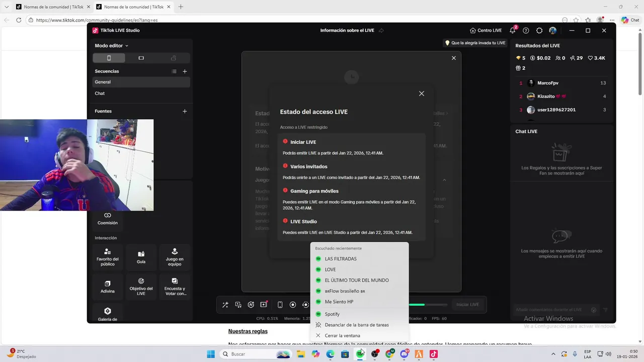Select Desanclar de la barra de tareas
This screenshot has height=362, width=644.
359,325
